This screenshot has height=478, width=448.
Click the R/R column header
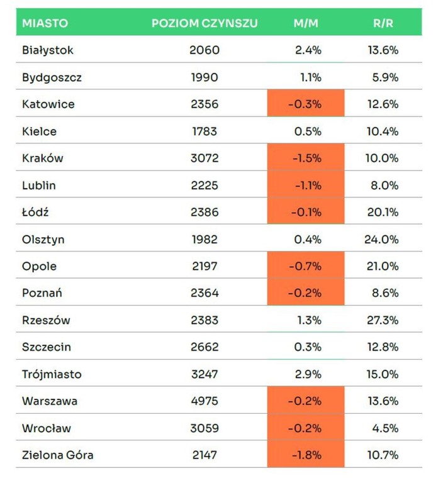(x=383, y=23)
